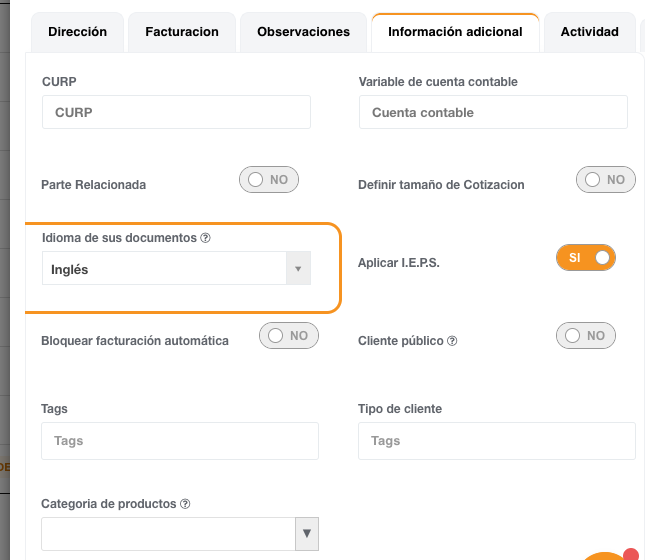660x560 pixels.
Task: Toggle the Parte Relacionada switch
Action: (x=269, y=180)
